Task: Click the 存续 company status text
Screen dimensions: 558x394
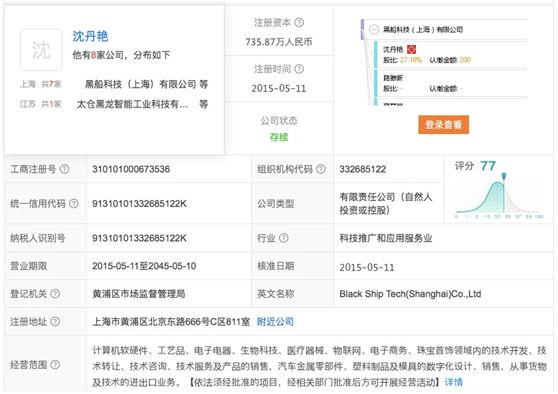Action: tap(279, 137)
